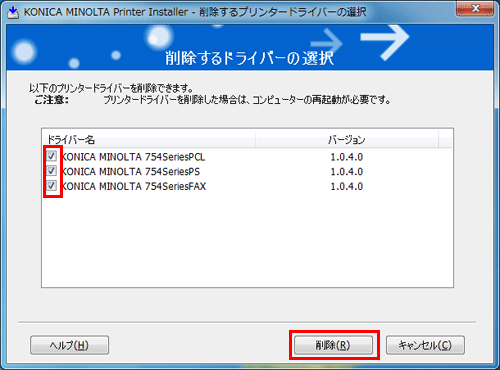Click version 1.0.4.0 of 754SeriesPS
The image size is (500, 370).
tap(347, 171)
